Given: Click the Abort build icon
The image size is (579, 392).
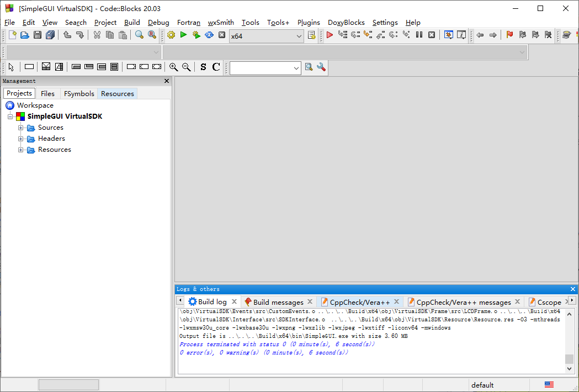Looking at the screenshot, I should [221, 35].
